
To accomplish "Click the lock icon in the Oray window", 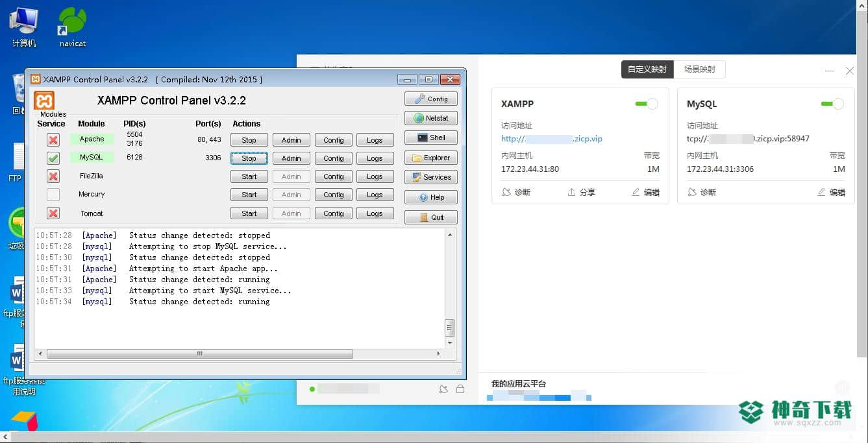I will click(460, 389).
